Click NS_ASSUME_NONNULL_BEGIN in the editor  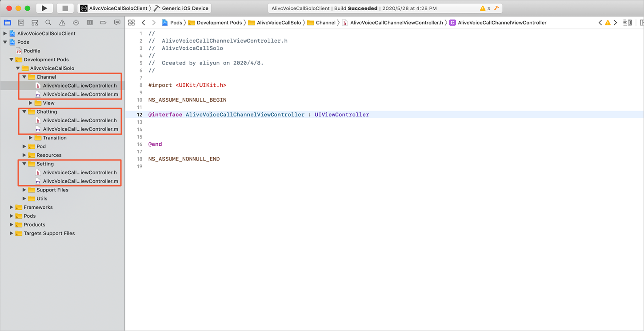(188, 100)
